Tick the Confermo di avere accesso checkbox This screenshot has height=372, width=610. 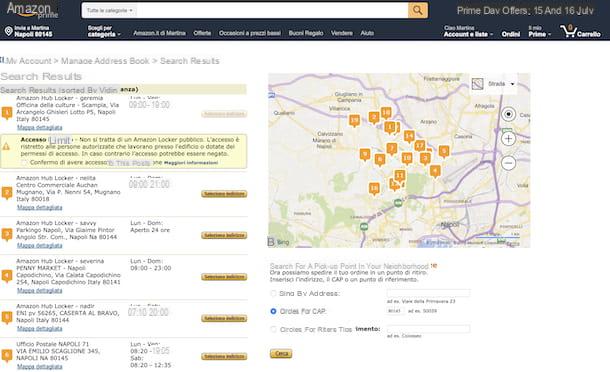click(x=25, y=163)
